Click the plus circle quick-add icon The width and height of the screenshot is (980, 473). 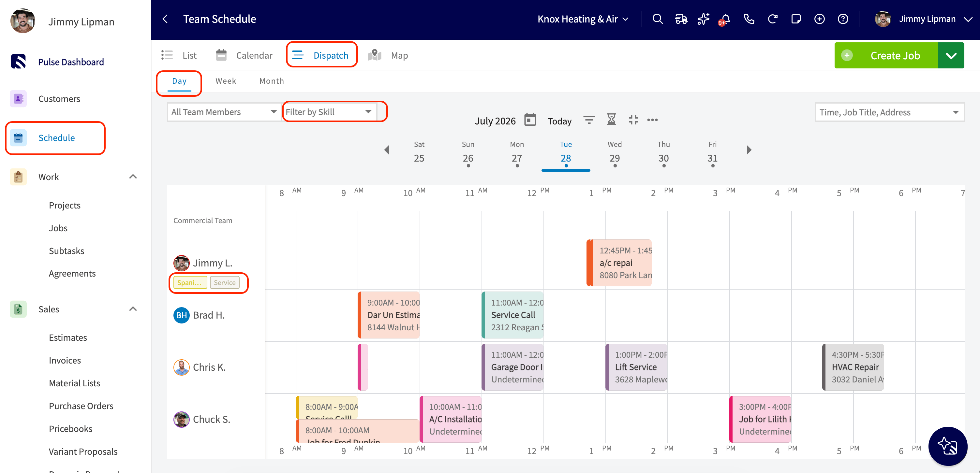pyautogui.click(x=820, y=19)
